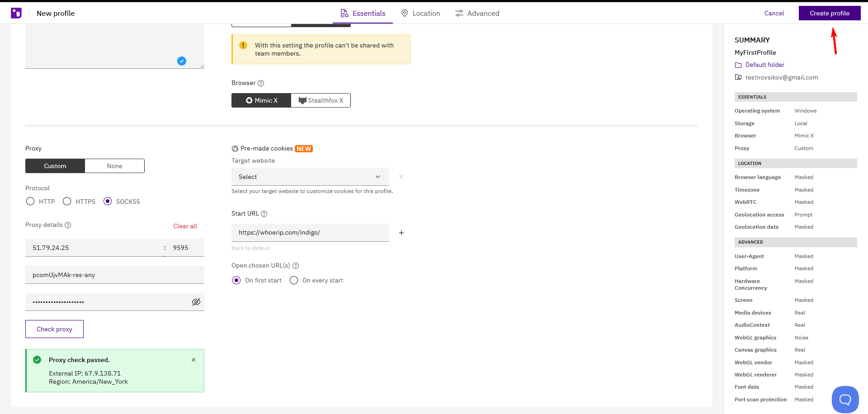Clear target website with X icon
Screen dimensions: 868x414
coord(401,177)
